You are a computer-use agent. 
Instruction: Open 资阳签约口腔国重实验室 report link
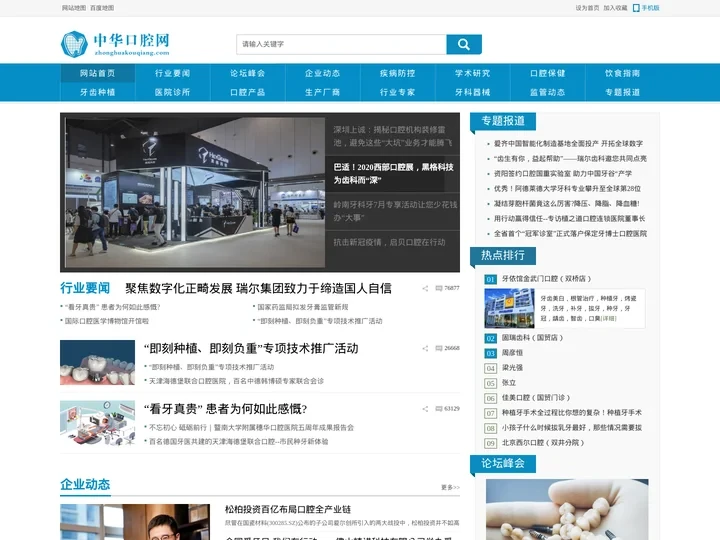click(563, 174)
